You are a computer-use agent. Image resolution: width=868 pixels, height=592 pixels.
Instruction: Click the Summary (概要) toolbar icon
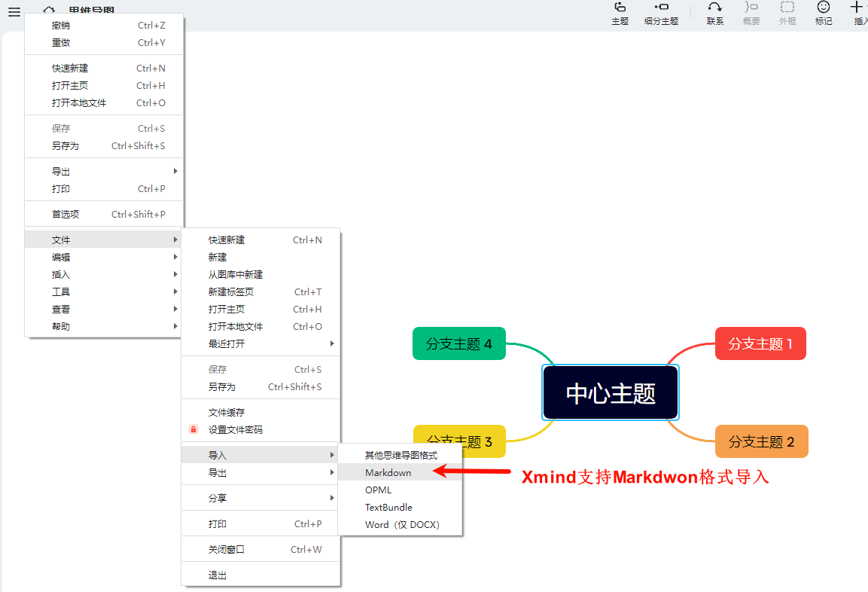[751, 8]
